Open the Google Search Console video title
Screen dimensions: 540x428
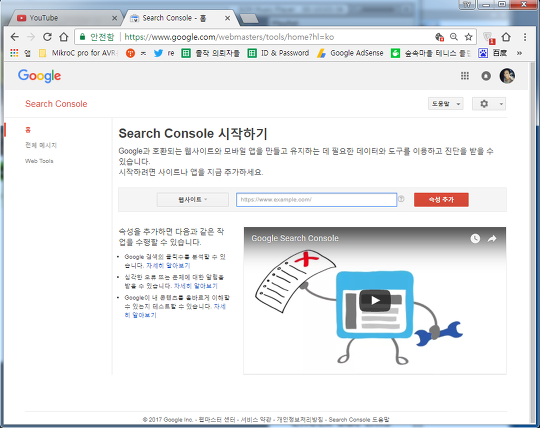295,238
